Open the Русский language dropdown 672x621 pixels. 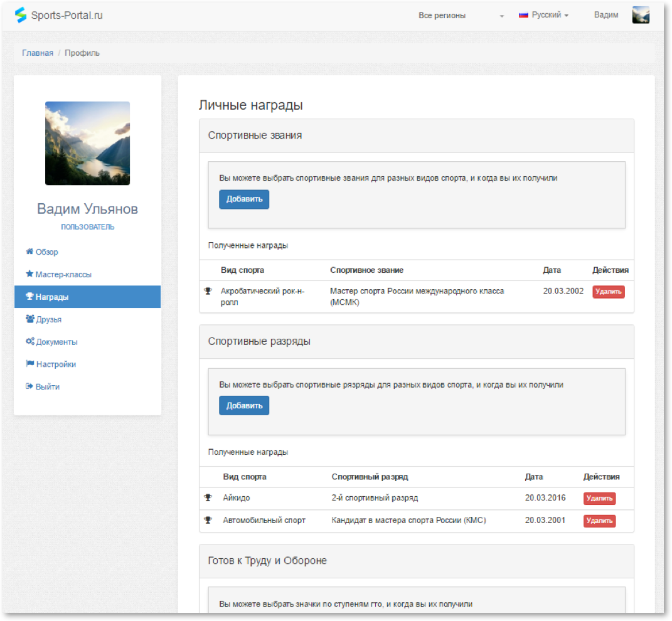pyautogui.click(x=543, y=15)
